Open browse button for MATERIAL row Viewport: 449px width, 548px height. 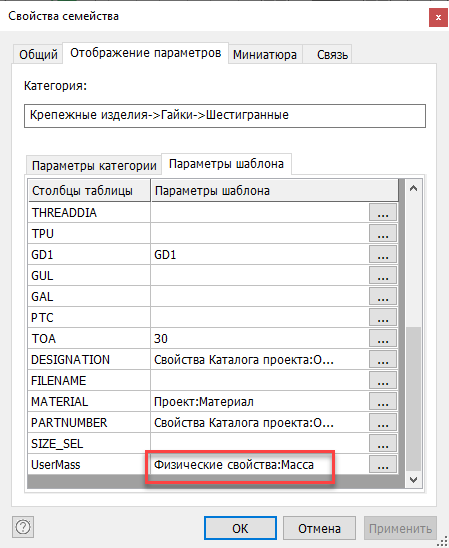click(x=383, y=401)
